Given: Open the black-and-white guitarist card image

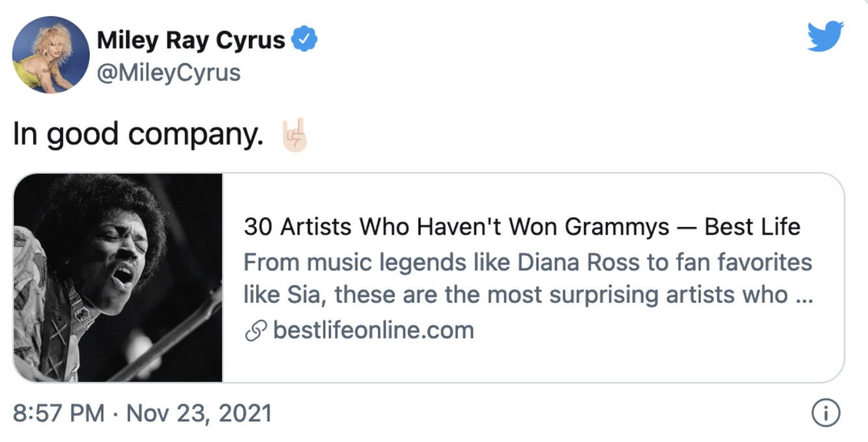Looking at the screenshot, I should pos(118,278).
